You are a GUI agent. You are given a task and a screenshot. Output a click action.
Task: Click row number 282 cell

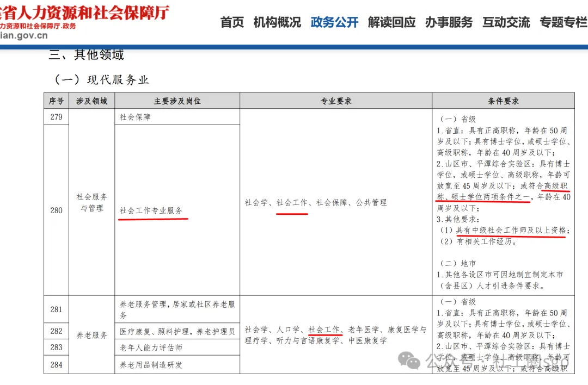(x=56, y=331)
